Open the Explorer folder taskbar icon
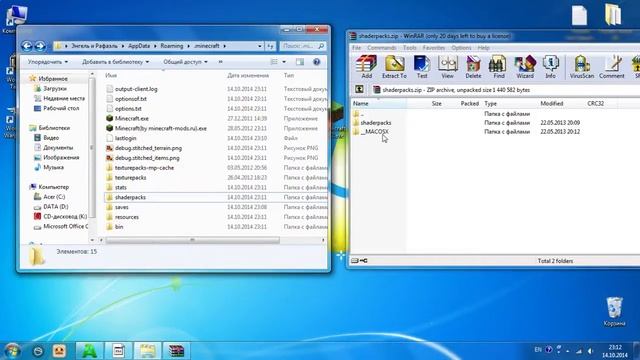The image size is (640, 360). (147, 351)
